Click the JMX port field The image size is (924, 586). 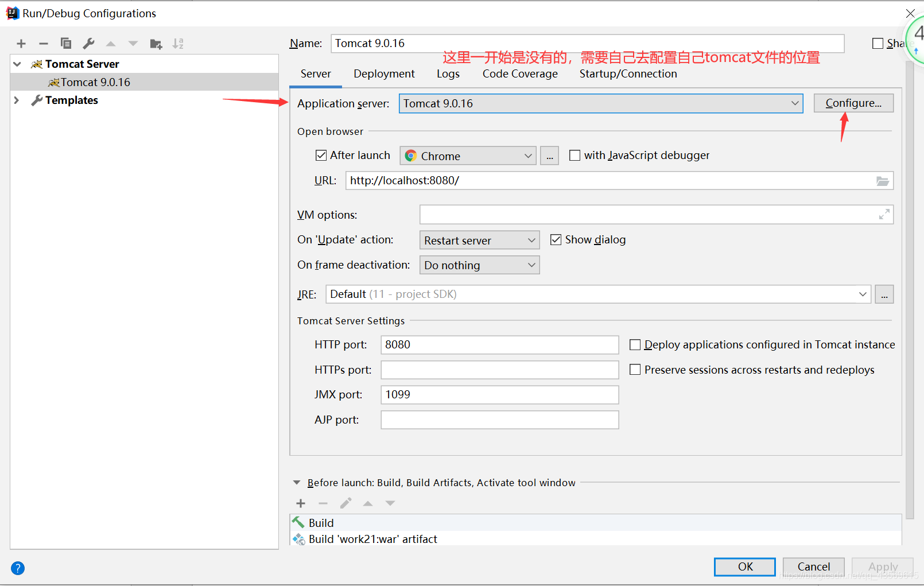click(x=500, y=395)
